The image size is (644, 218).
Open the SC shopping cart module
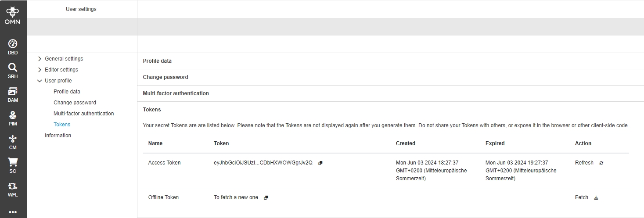[13, 165]
